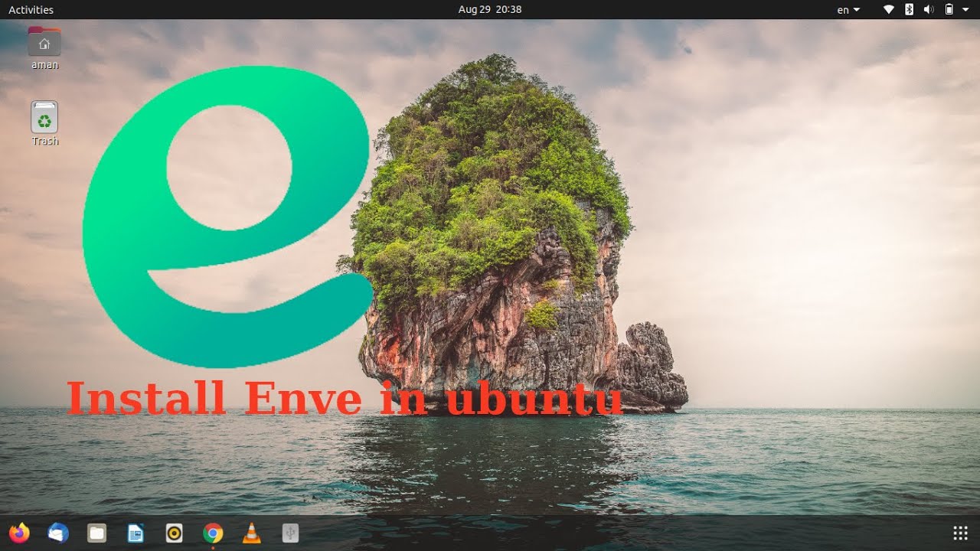Click the Wi-Fi status icon
This screenshot has height=551, width=980.
pos(889,9)
